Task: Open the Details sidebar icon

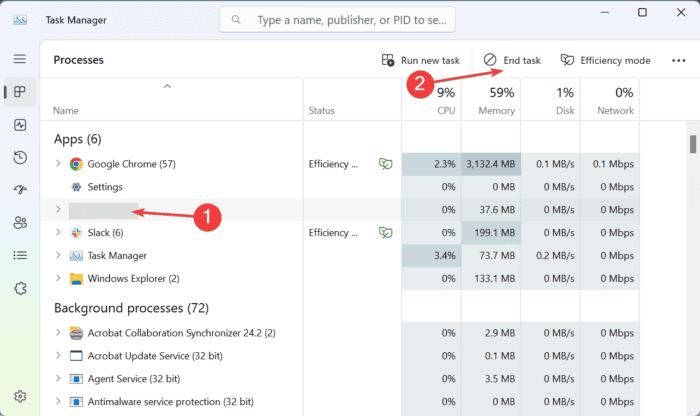Action: (x=20, y=255)
